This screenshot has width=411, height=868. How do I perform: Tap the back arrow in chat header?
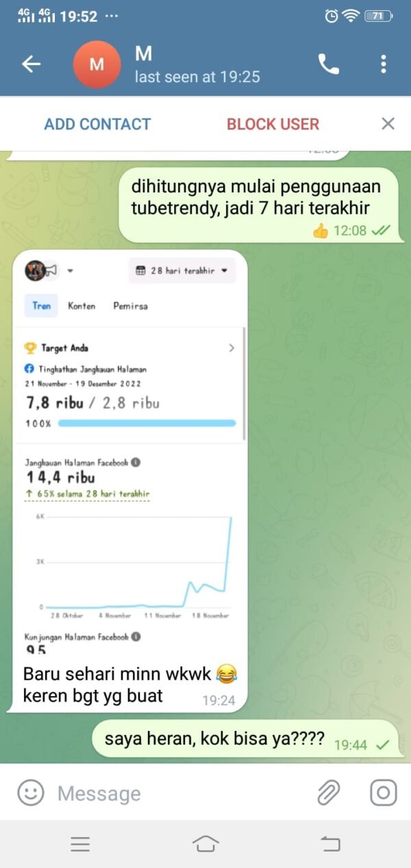pyautogui.click(x=32, y=64)
